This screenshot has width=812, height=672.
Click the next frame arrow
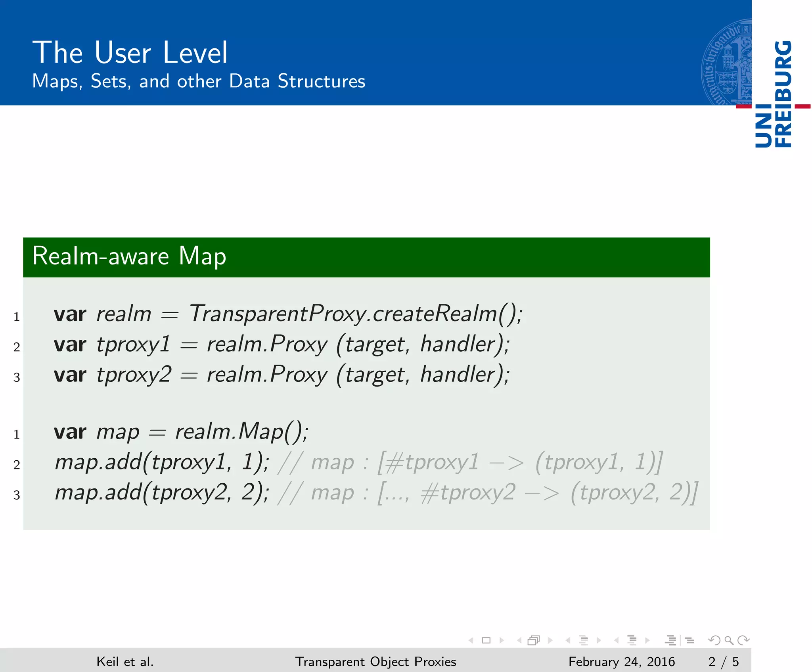click(550, 640)
